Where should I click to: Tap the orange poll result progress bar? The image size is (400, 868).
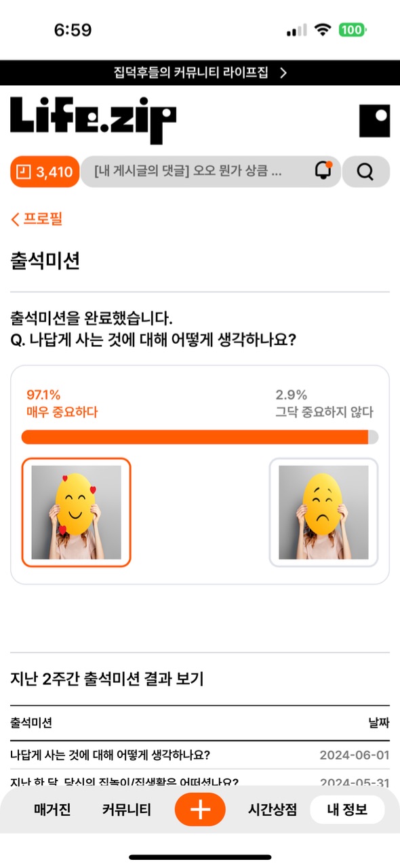(200, 437)
